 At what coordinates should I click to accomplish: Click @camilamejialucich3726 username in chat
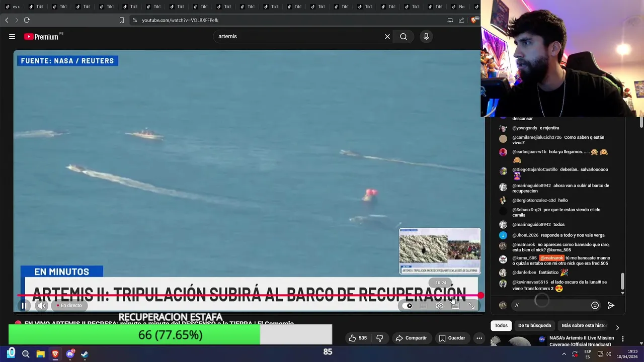(x=537, y=137)
